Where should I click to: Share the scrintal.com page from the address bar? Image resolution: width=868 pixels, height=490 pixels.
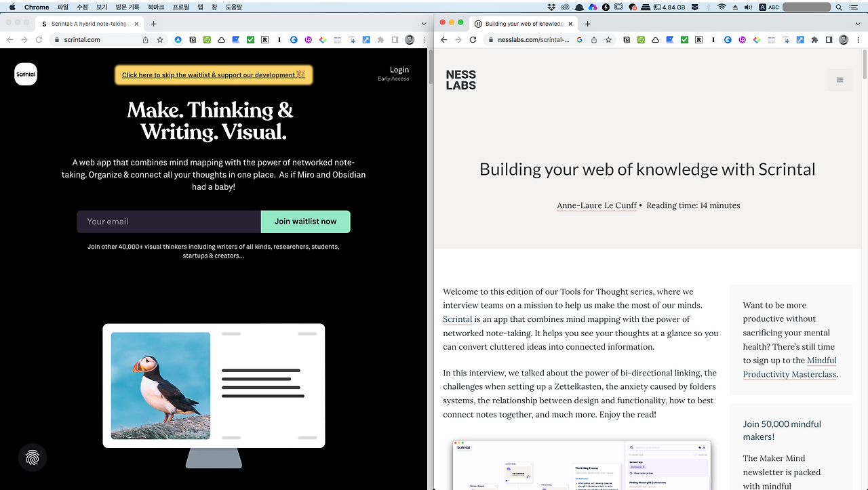pyautogui.click(x=146, y=40)
